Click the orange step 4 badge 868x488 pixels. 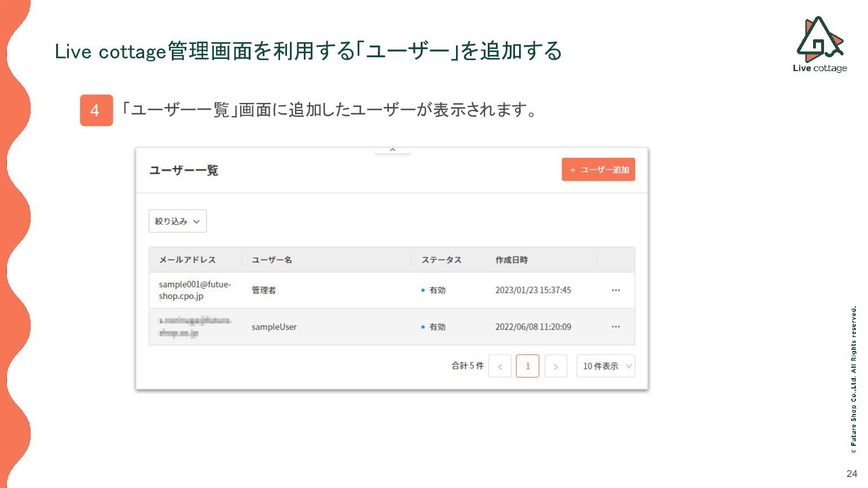(x=96, y=110)
